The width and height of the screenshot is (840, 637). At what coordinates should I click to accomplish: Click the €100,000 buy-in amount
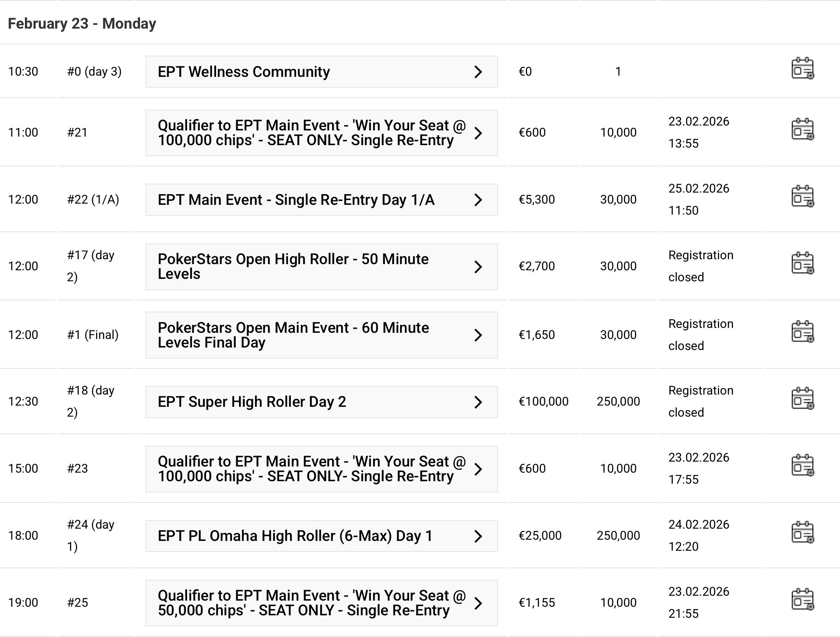tap(543, 401)
